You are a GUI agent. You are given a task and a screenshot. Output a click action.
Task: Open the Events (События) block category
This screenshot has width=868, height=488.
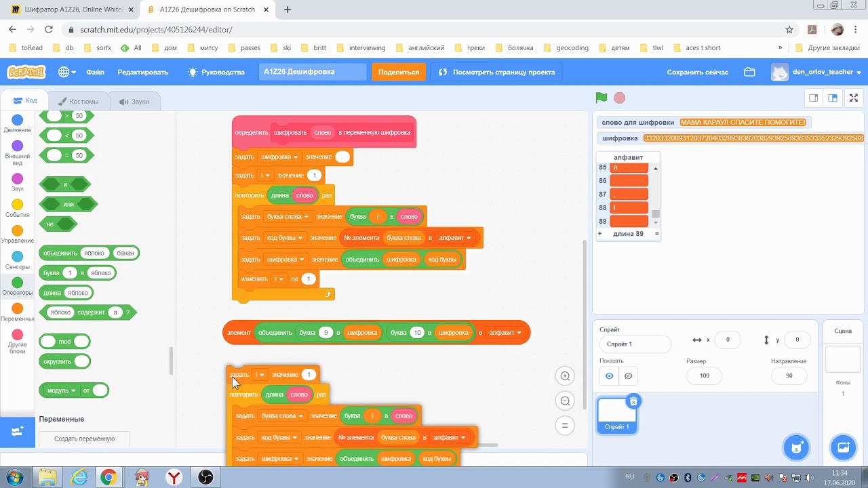18,208
